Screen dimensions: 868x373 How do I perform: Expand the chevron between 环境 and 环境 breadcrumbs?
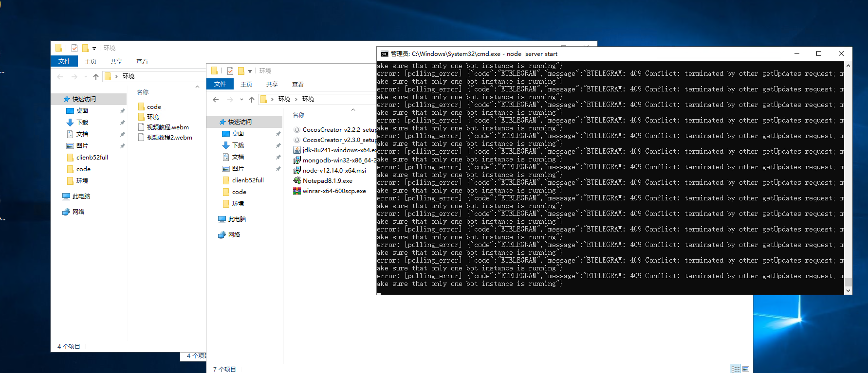[x=296, y=99]
